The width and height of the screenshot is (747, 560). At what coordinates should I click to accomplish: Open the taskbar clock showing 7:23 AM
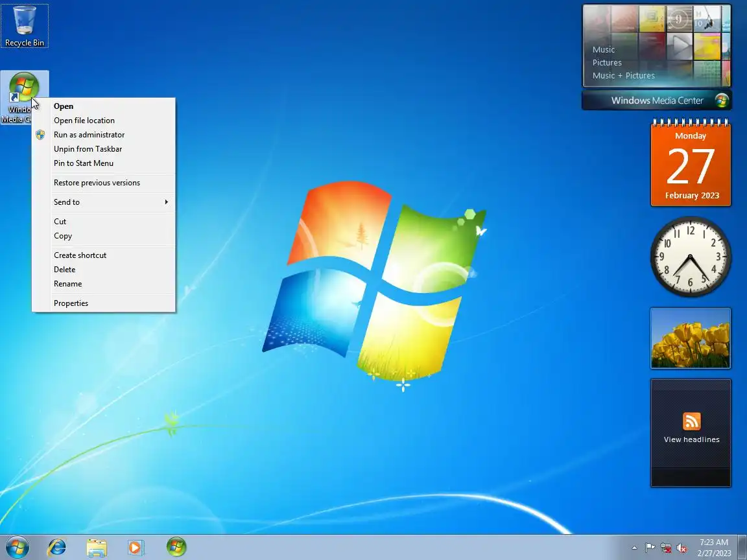coord(714,548)
